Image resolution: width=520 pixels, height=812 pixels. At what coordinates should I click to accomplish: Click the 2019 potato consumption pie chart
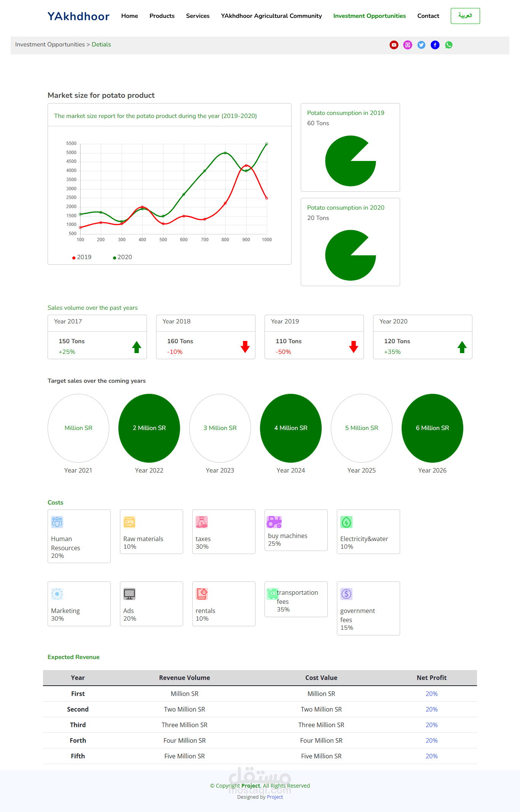[x=350, y=161]
